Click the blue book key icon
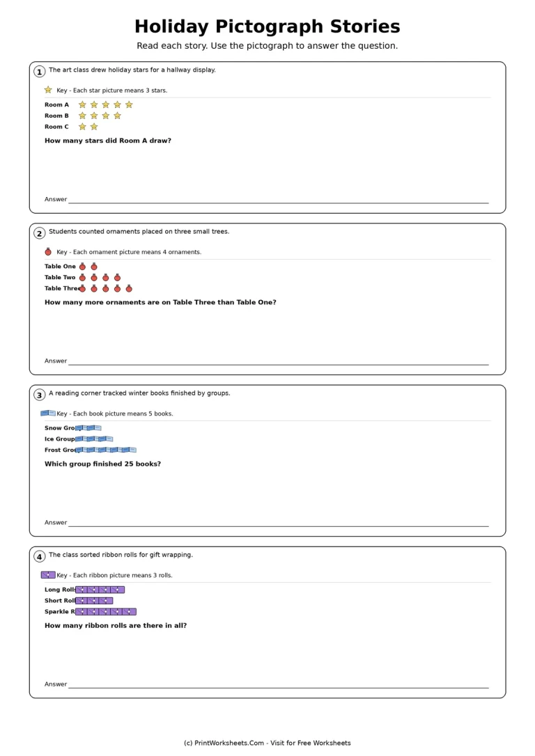This screenshot has width=535, height=756. tap(48, 414)
